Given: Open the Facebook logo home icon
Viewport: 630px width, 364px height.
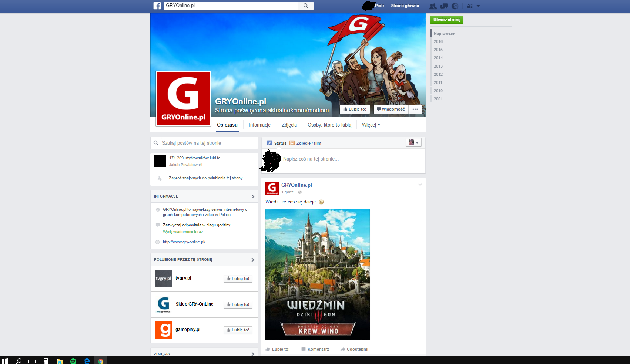Looking at the screenshot, I should tap(157, 6).
